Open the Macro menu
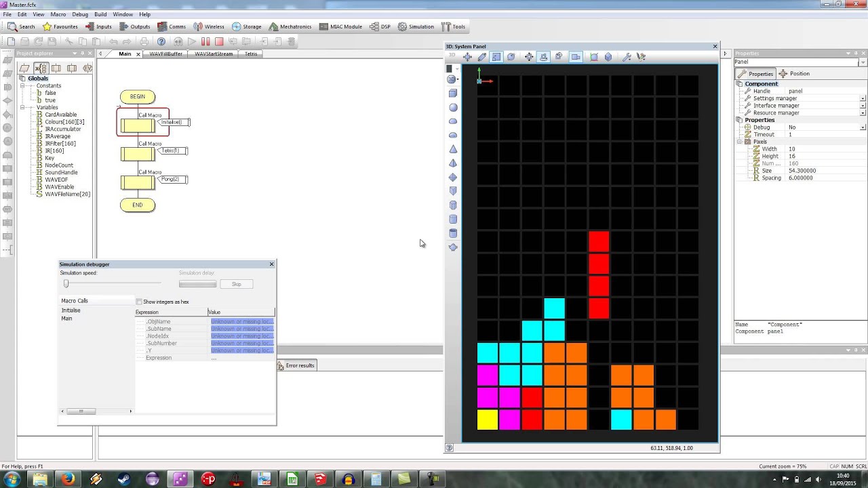Image resolution: width=868 pixels, height=488 pixels. pos(58,14)
